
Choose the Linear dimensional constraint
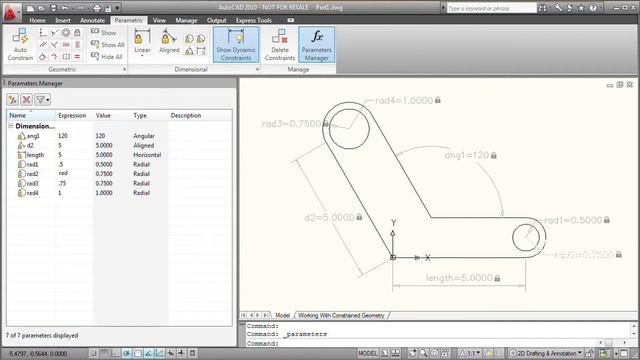[x=142, y=40]
